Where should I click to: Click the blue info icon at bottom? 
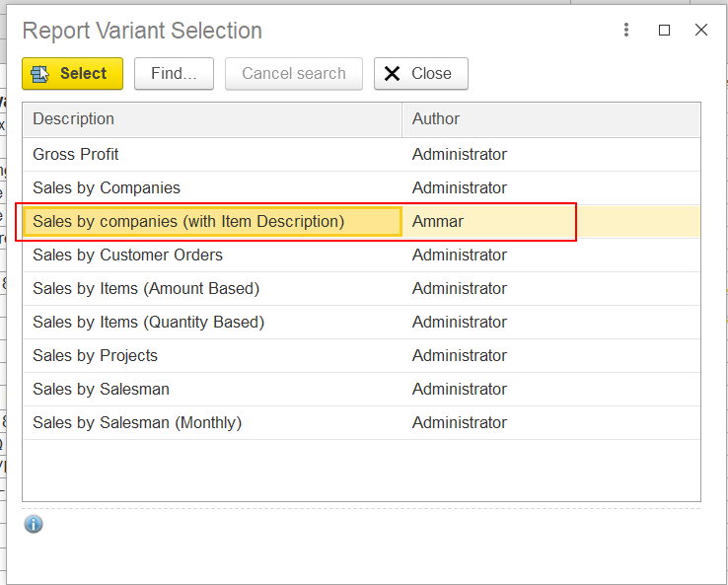pyautogui.click(x=34, y=524)
